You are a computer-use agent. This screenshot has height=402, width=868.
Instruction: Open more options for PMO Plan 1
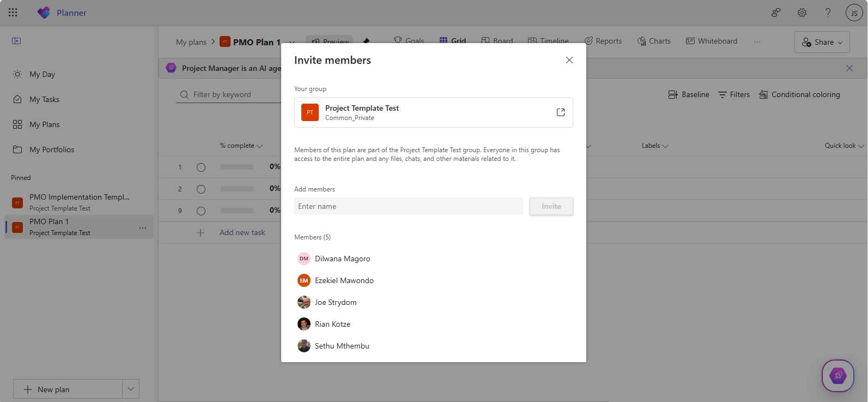click(143, 227)
